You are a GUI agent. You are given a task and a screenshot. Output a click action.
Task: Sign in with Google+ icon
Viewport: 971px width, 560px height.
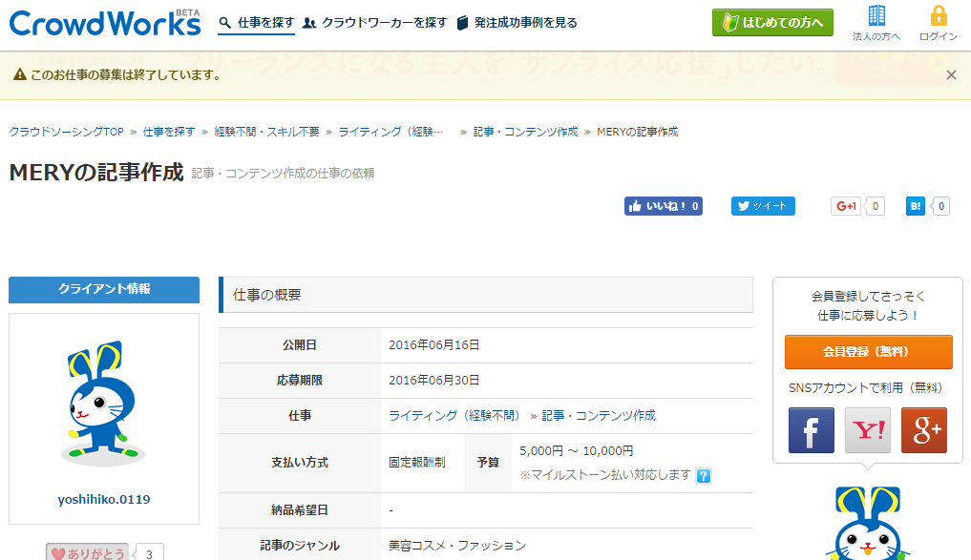(x=924, y=430)
